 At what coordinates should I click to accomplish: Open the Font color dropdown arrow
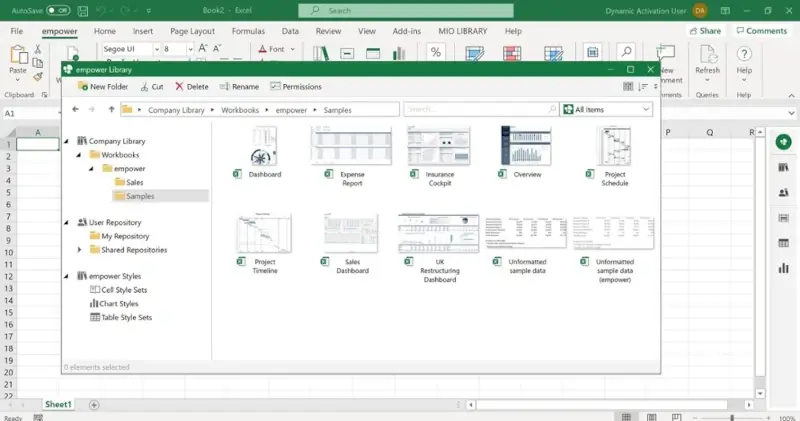pyautogui.click(x=292, y=49)
